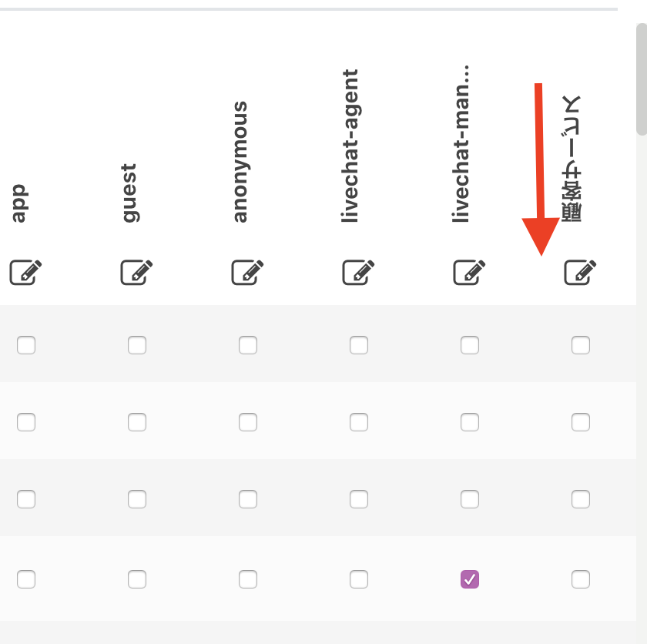Check fourth-row box under guest

(x=137, y=579)
